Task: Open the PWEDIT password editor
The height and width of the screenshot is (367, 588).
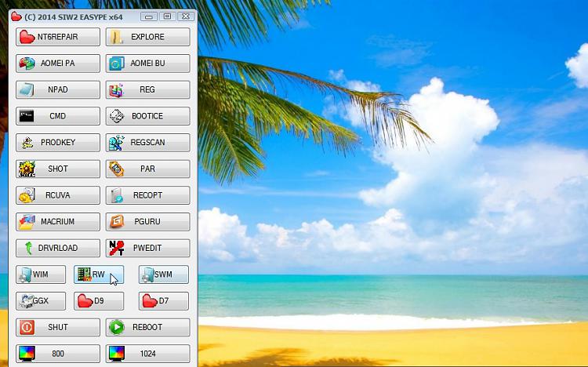Action: (147, 248)
